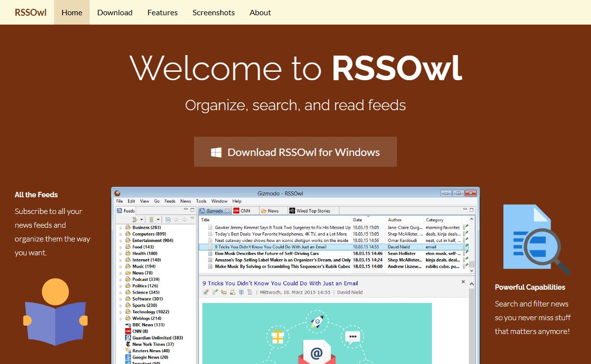591x364 pixels.
Task: Select the "Science (345)" folder row
Action: coord(146,292)
